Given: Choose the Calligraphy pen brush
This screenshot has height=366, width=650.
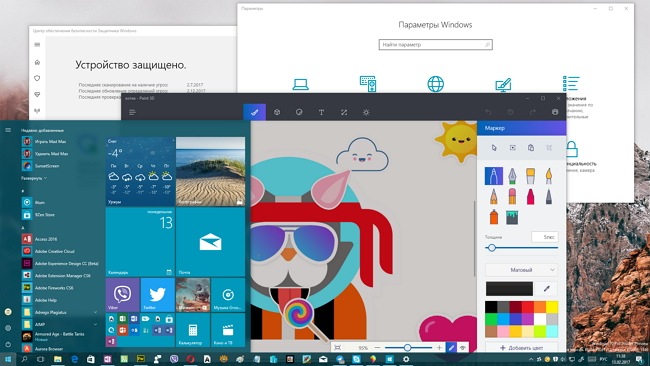Looking at the screenshot, I should [512, 176].
